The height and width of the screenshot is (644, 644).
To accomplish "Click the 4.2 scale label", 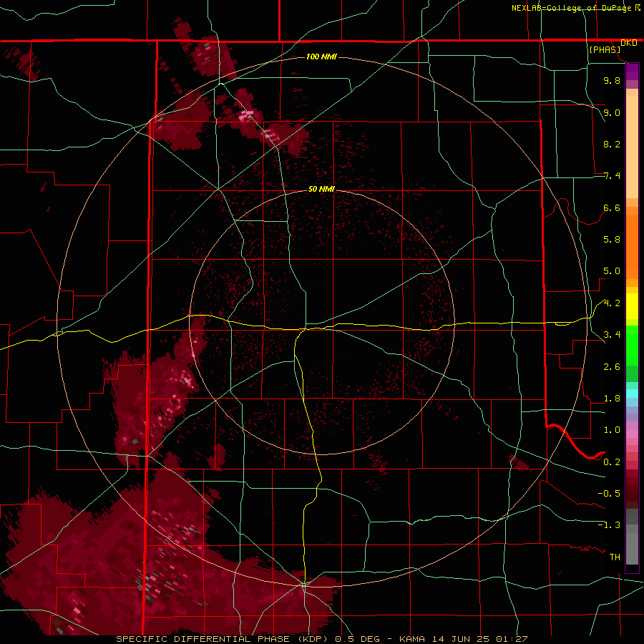I will coord(612,303).
